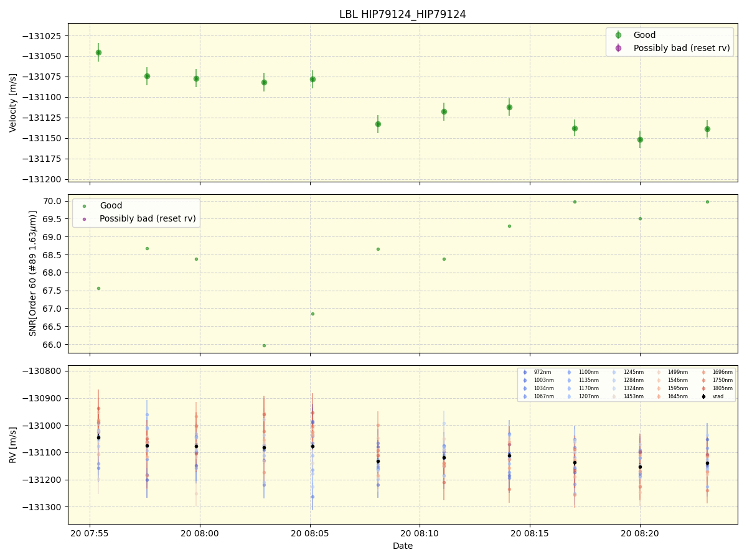The height and width of the screenshot is (560, 747).
Task: Click the SNR point near 67.5
Action: point(98,288)
